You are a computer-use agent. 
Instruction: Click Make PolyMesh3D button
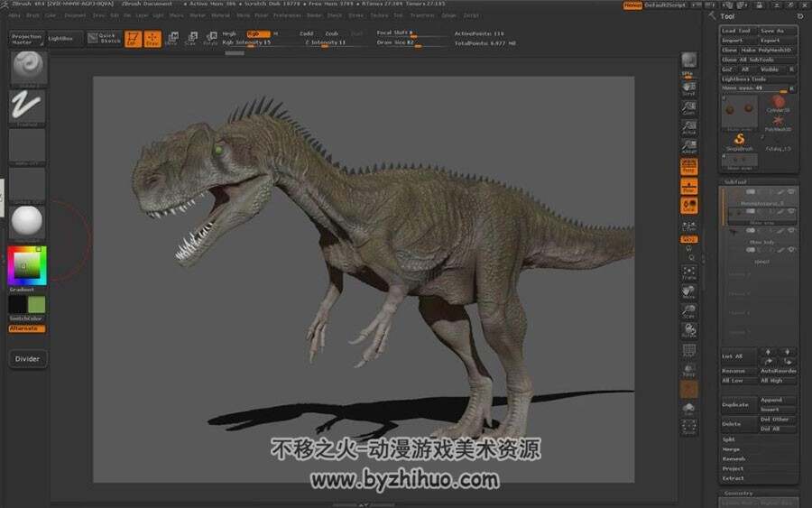click(x=766, y=51)
